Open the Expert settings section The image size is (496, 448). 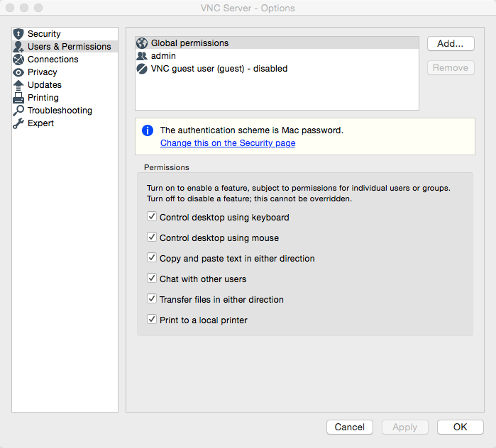(65, 123)
